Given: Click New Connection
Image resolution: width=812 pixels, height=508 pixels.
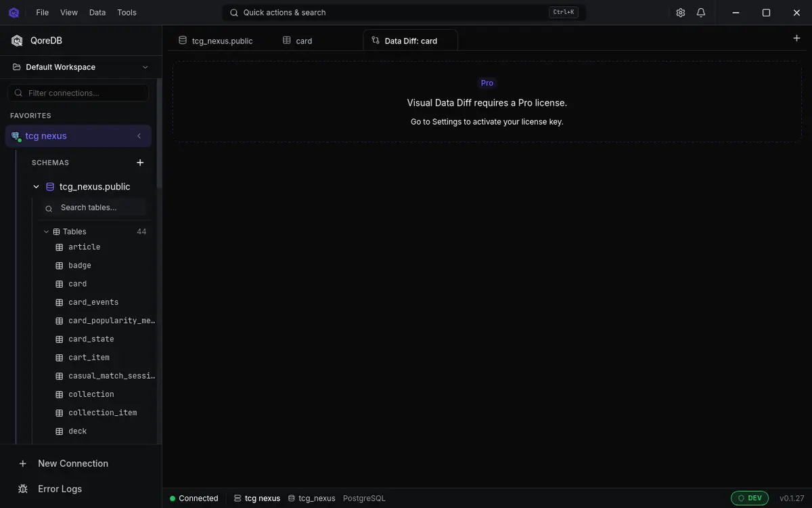Looking at the screenshot, I should pos(73,463).
